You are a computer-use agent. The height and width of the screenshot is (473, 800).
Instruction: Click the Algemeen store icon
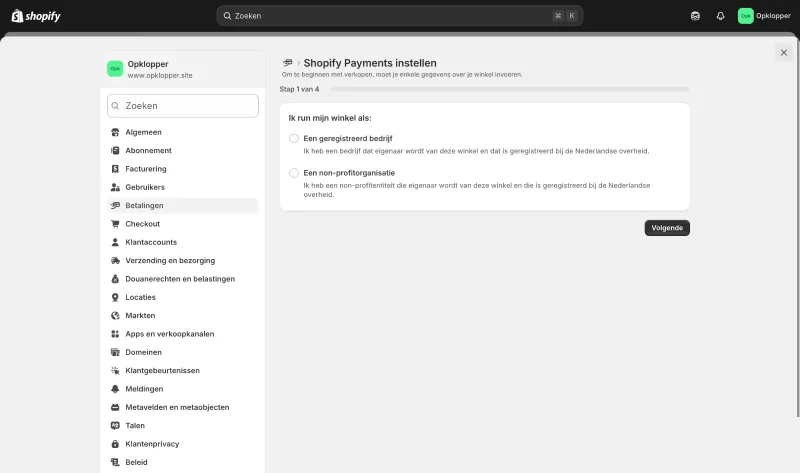click(115, 132)
